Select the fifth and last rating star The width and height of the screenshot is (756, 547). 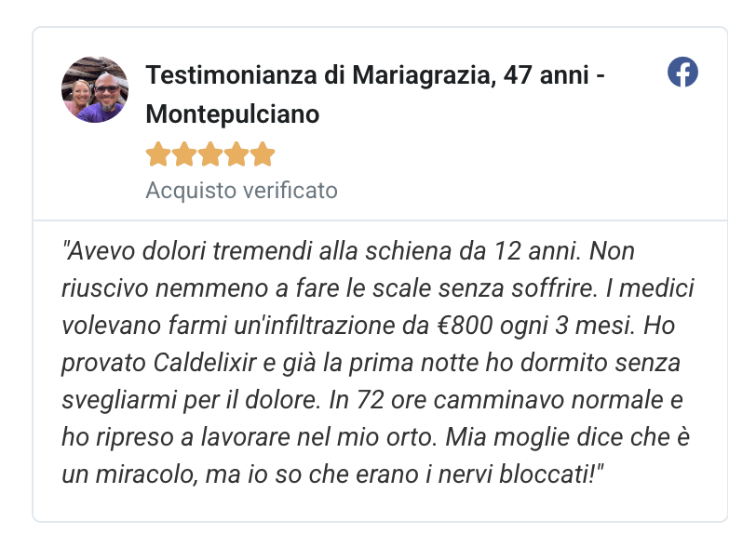tap(263, 153)
